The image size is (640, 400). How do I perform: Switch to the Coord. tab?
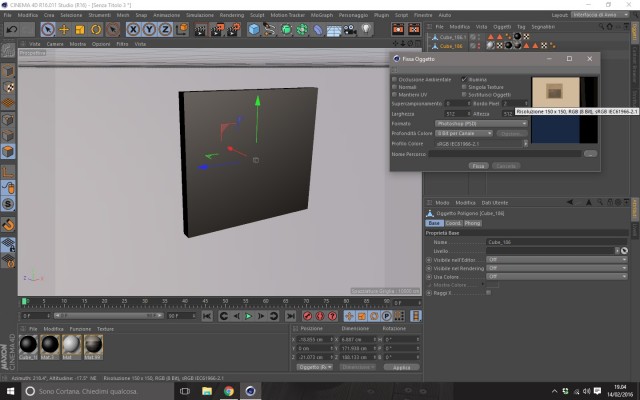click(x=453, y=223)
